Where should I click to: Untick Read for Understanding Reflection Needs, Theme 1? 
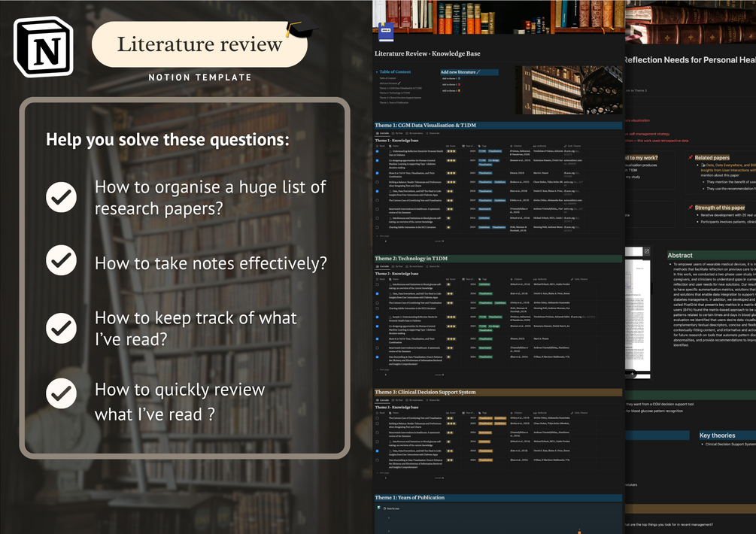click(x=377, y=151)
